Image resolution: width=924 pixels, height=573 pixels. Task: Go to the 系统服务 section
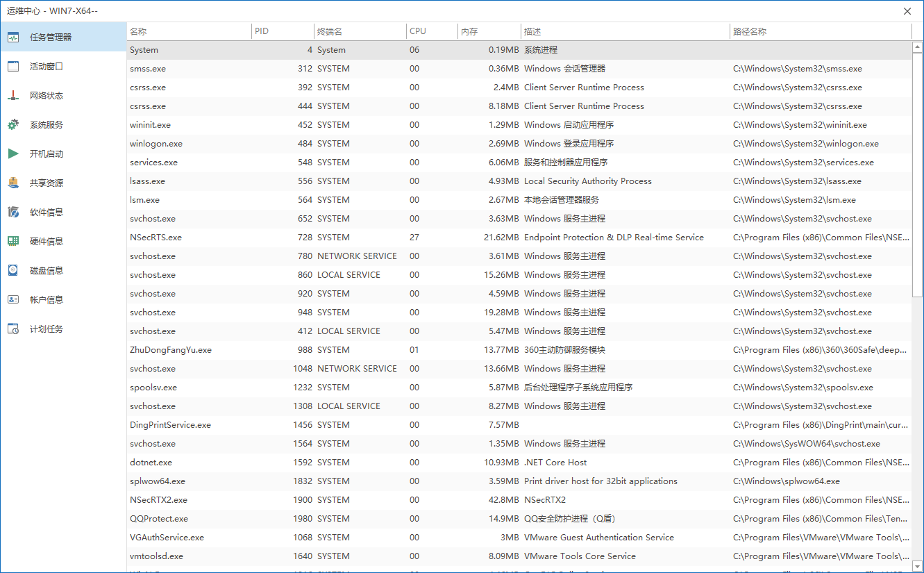point(63,124)
